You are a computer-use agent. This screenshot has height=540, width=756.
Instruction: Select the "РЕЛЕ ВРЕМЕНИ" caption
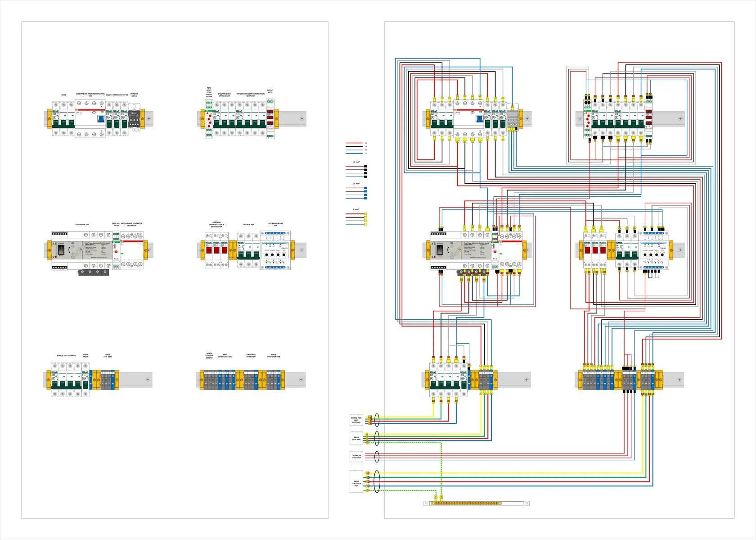[x=116, y=224]
